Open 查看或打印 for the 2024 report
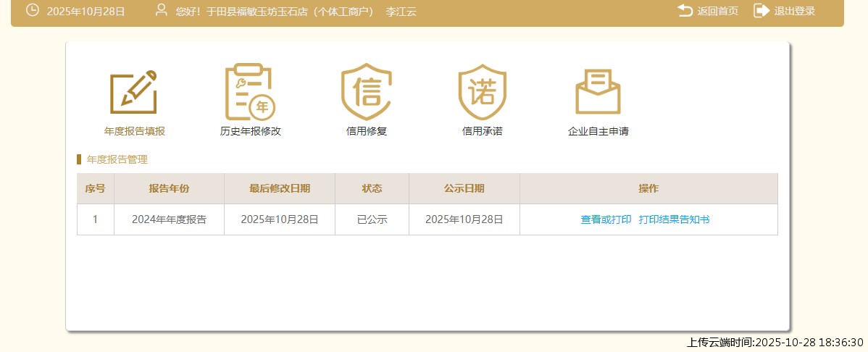This screenshot has width=868, height=352. click(606, 219)
